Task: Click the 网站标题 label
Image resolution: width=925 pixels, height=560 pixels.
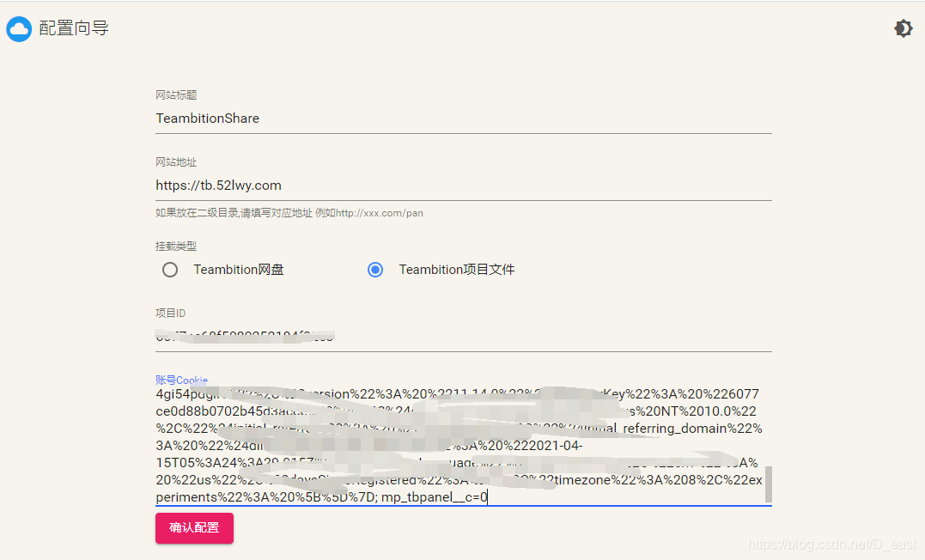Action: [176, 95]
